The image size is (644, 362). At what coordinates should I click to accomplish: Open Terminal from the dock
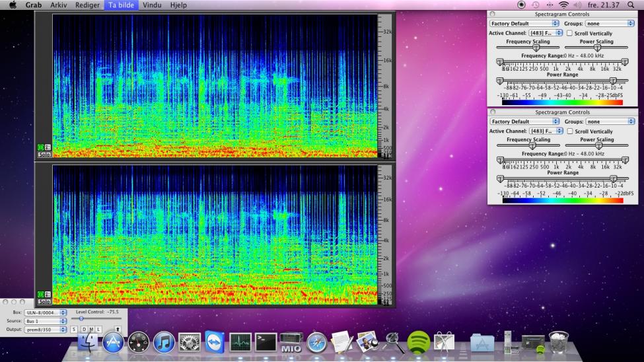[x=266, y=342]
